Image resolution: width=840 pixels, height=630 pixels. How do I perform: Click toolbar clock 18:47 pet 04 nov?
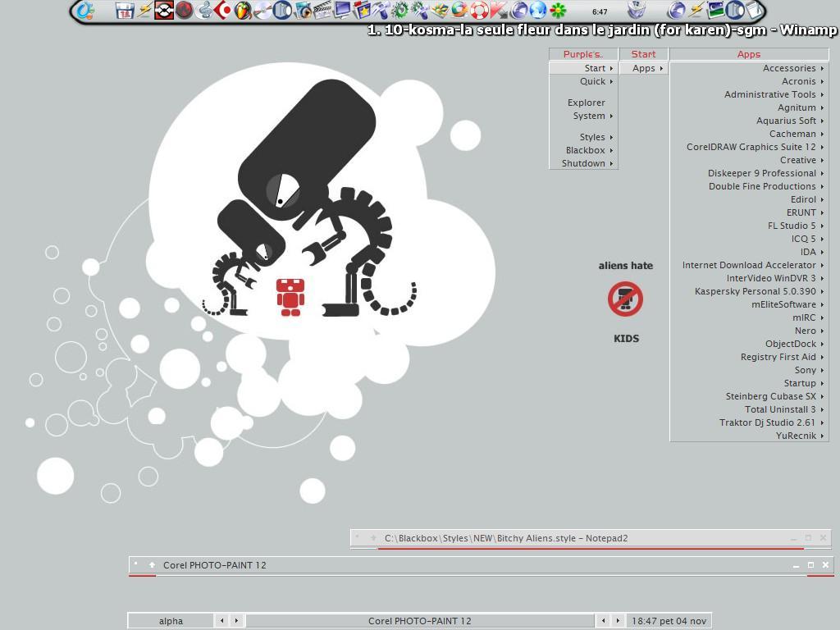click(x=669, y=621)
